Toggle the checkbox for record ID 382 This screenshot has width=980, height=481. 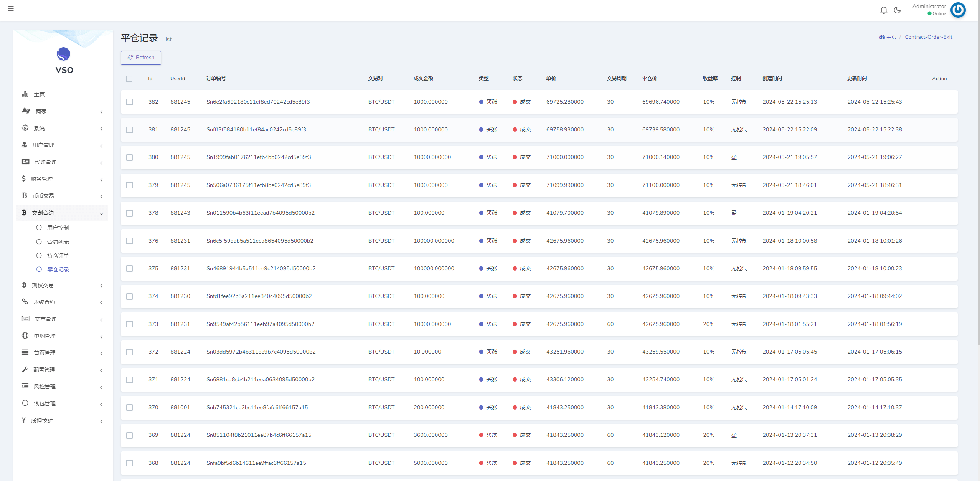[130, 102]
